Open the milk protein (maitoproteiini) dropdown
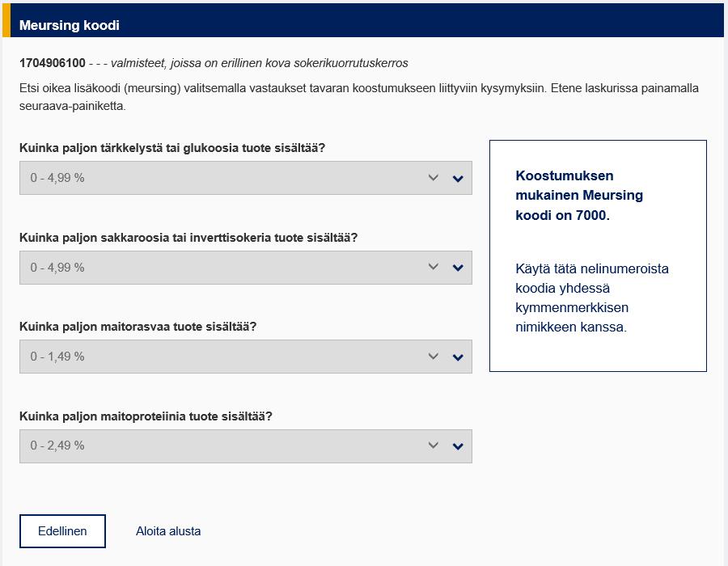Screen dimensions: 728x566 point(246,446)
